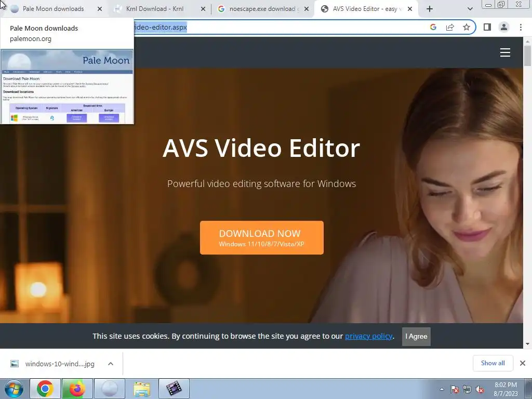This screenshot has height=399, width=532.
Task: Click the scrollbar down arrow
Action: pos(527,344)
